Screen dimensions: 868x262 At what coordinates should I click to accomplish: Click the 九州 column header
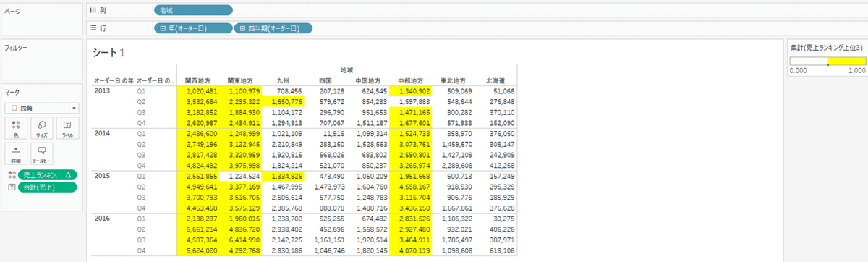(283, 80)
